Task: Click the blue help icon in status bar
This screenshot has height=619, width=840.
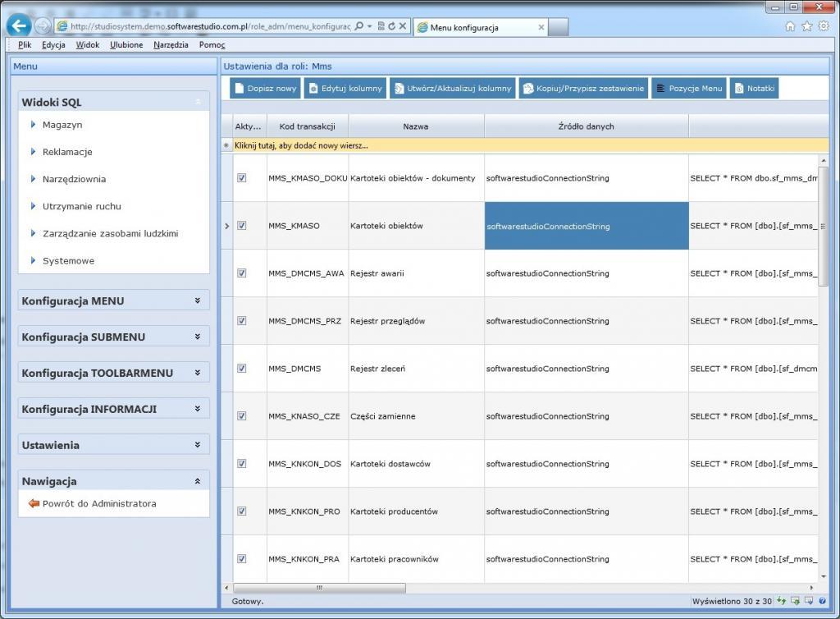Action: [x=822, y=601]
